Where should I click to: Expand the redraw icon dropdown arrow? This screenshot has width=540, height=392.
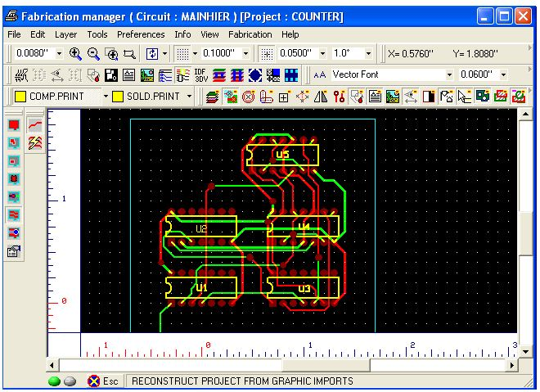[x=164, y=54]
